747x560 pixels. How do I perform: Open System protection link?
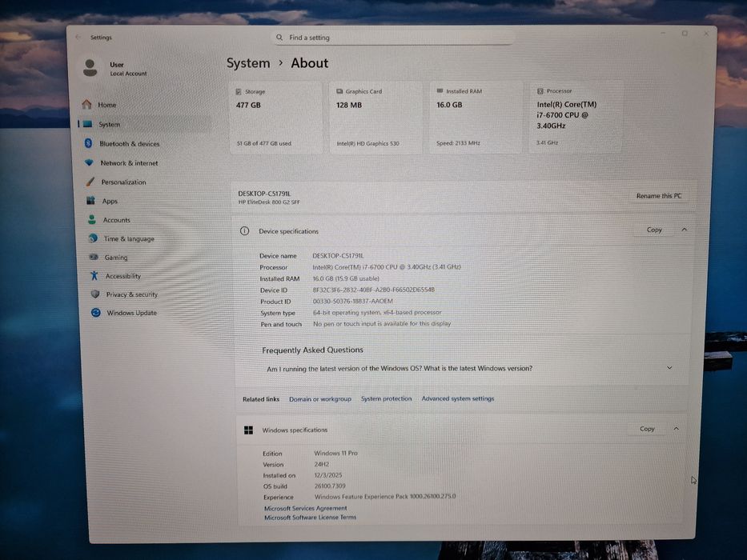(387, 398)
